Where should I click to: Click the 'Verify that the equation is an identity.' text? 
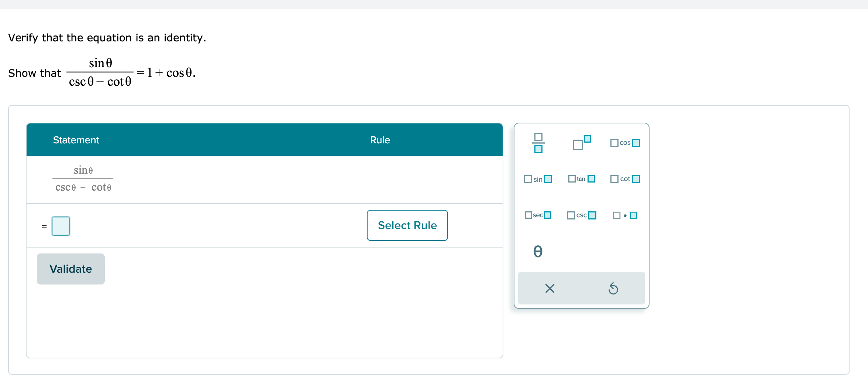(107, 38)
